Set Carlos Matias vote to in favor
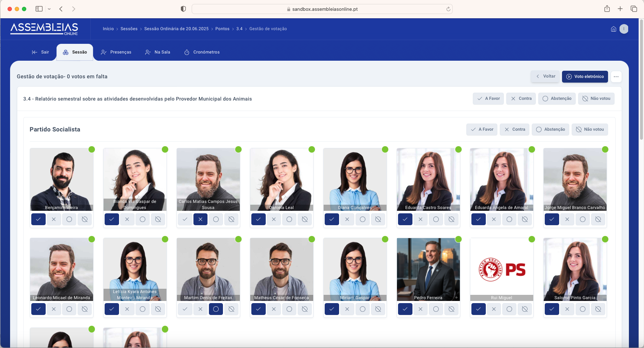Viewport: 644px width, 348px height. click(185, 219)
